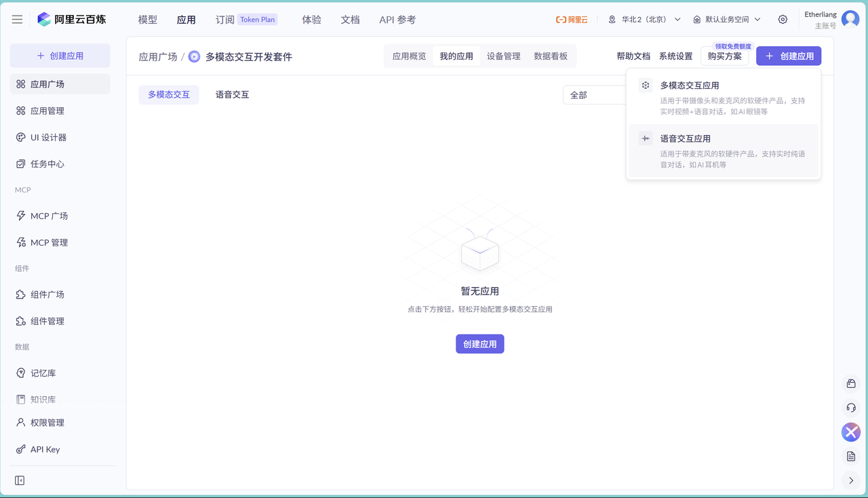This screenshot has width=868, height=498.
Task: Close the floating purple X widget
Action: pyautogui.click(x=851, y=432)
